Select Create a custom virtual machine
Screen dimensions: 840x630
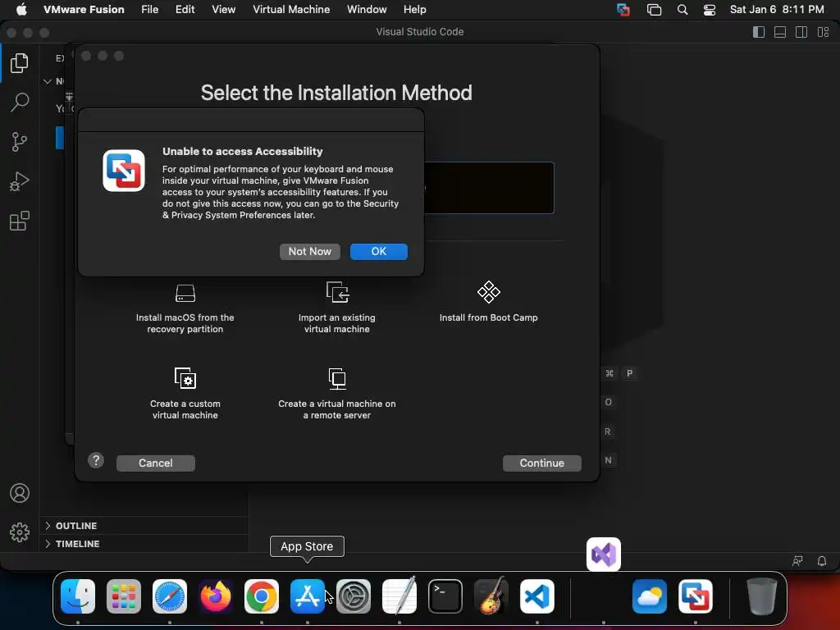point(185,394)
